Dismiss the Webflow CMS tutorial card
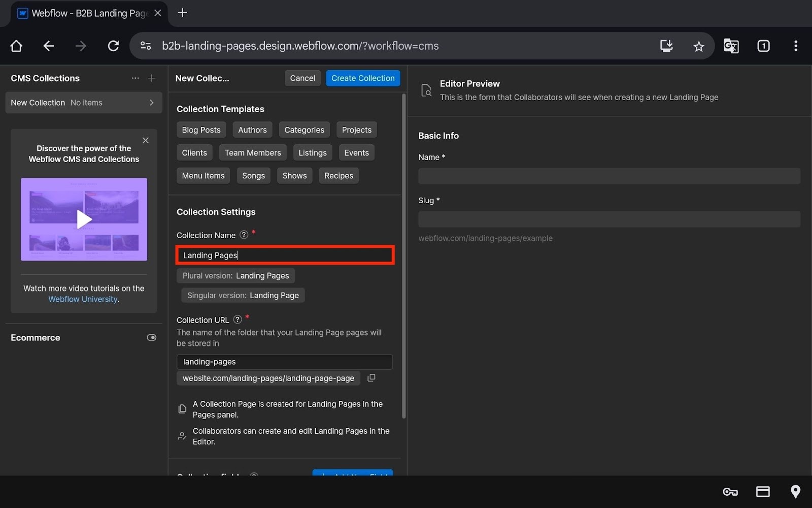This screenshot has height=508, width=812. pyautogui.click(x=146, y=141)
